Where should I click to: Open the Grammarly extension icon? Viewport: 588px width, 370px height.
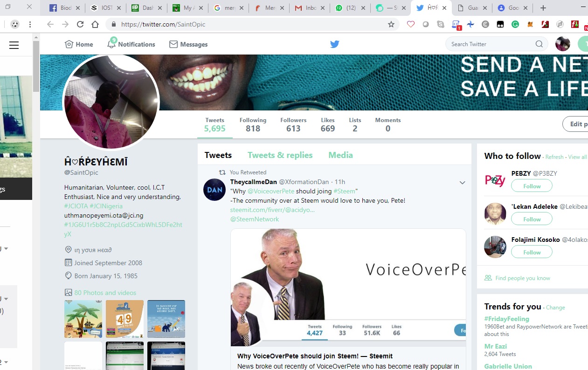[x=515, y=24]
